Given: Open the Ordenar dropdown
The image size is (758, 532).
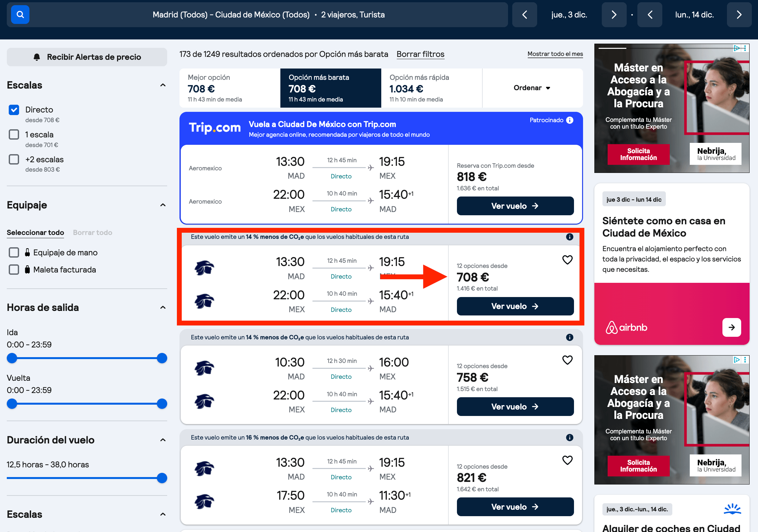Looking at the screenshot, I should pyautogui.click(x=532, y=88).
